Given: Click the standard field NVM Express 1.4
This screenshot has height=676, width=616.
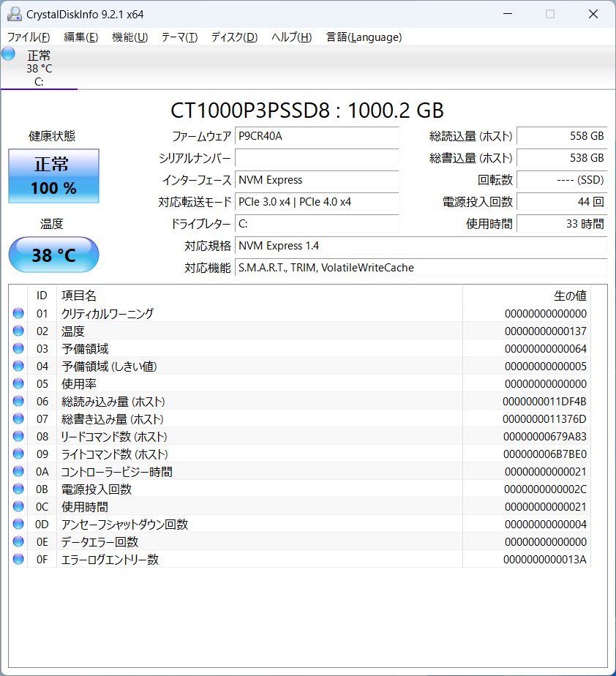Looking at the screenshot, I should [x=421, y=246].
